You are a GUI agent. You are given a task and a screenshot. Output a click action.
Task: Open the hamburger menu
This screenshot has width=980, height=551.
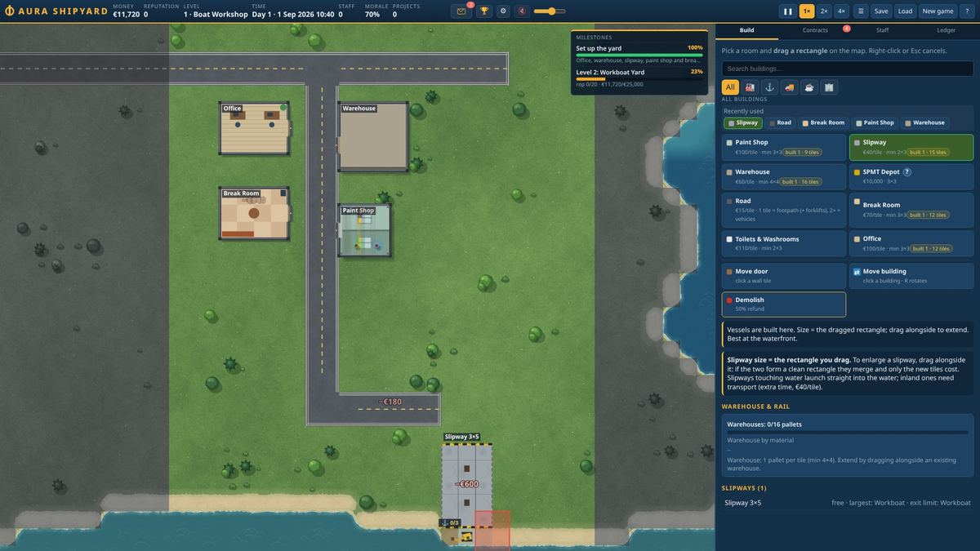tap(860, 11)
